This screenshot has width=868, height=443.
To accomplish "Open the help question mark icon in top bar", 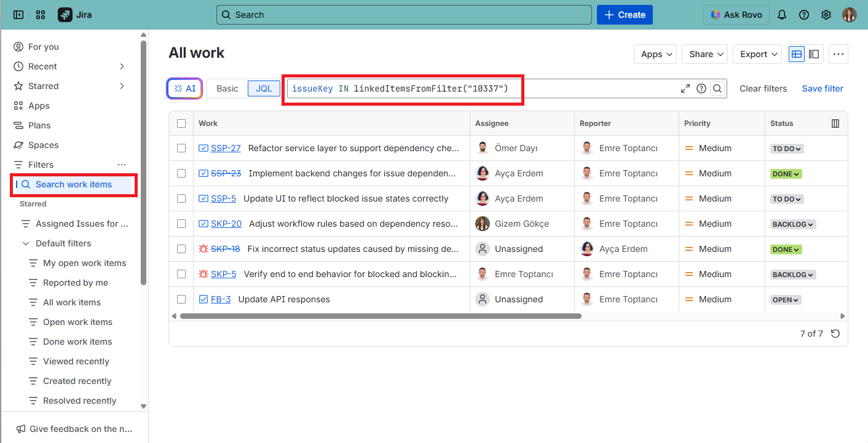I will (804, 15).
